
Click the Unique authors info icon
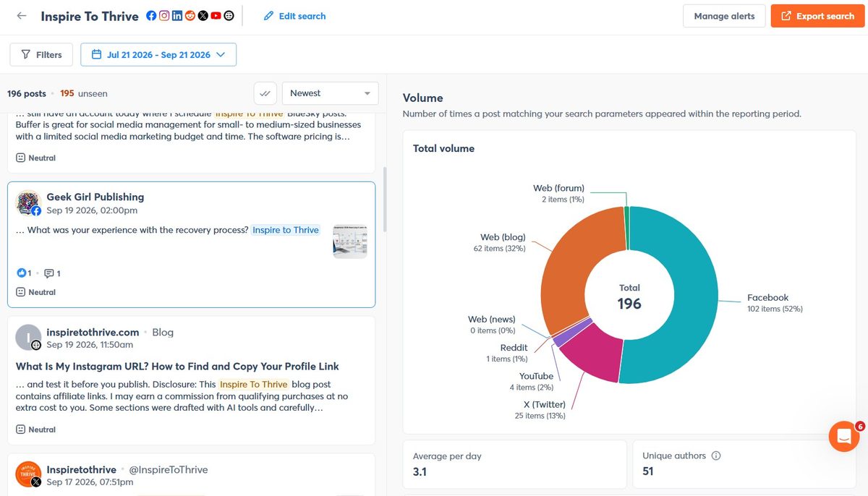pyautogui.click(x=716, y=456)
